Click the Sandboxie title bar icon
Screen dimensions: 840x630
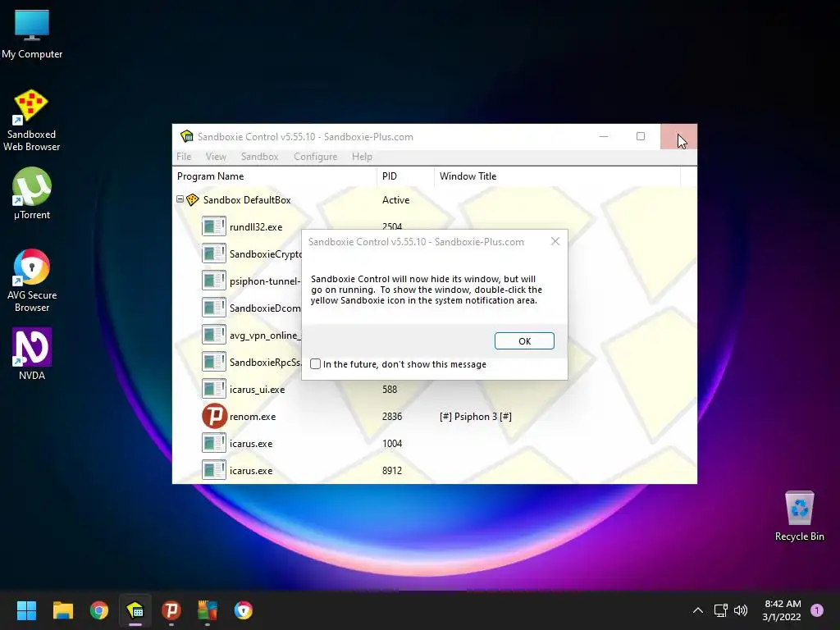(x=186, y=137)
